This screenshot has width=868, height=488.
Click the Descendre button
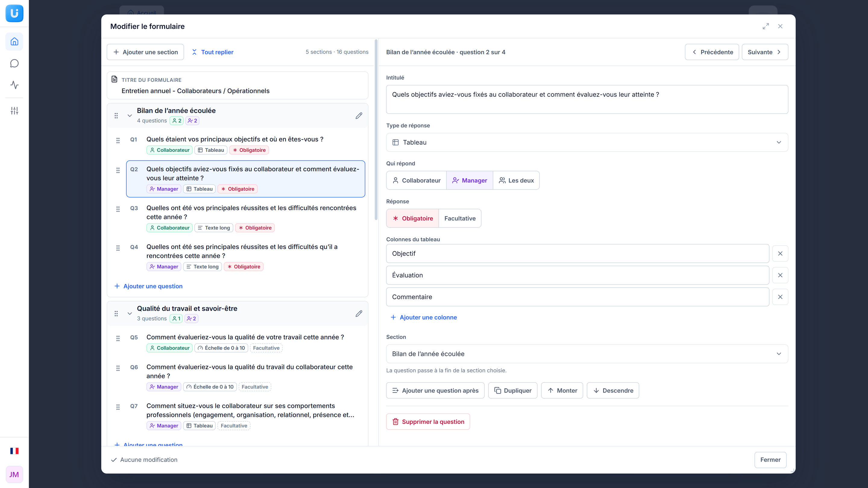pos(613,391)
